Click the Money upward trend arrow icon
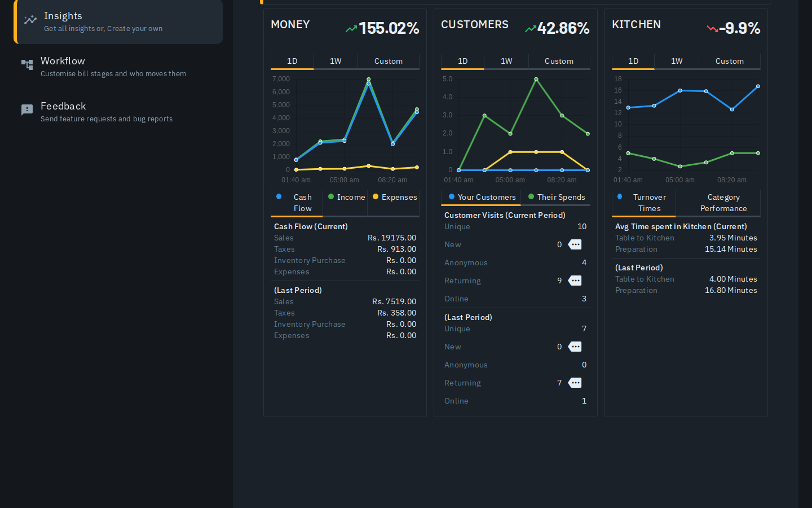 pos(351,28)
